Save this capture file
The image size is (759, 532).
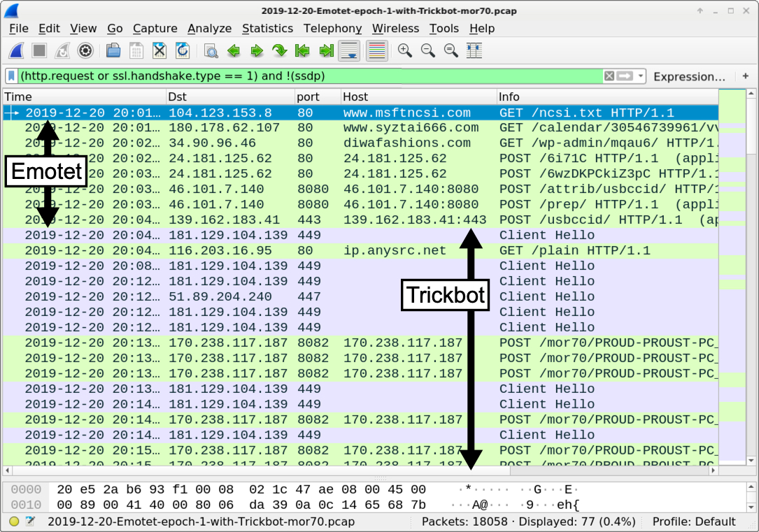tap(136, 50)
